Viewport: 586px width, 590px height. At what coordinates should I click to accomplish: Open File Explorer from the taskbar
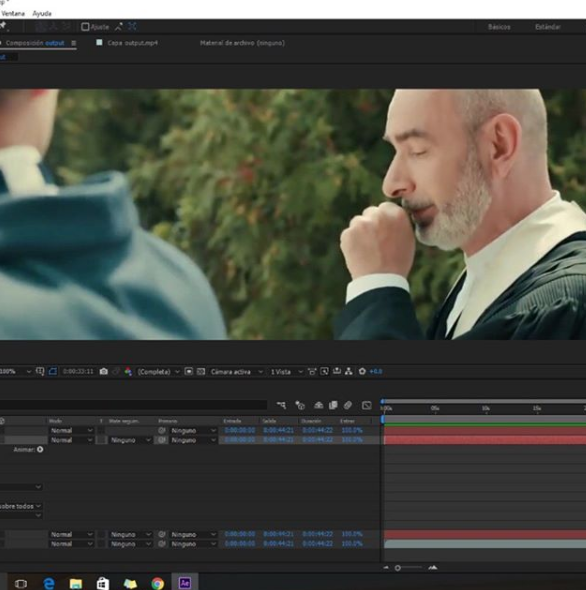pos(76,584)
